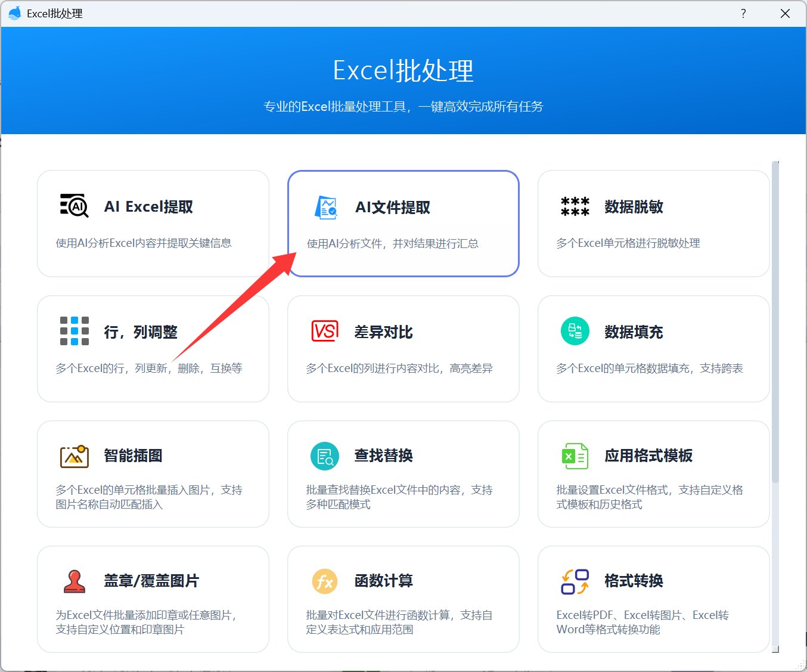Click the 智能插图 picture icon
Screen dimensions: 807x672
click(75, 456)
